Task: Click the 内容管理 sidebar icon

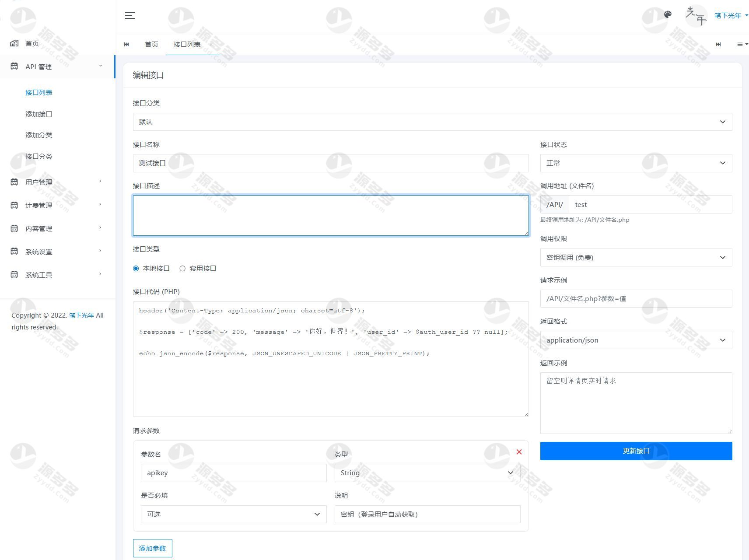Action: pyautogui.click(x=14, y=228)
